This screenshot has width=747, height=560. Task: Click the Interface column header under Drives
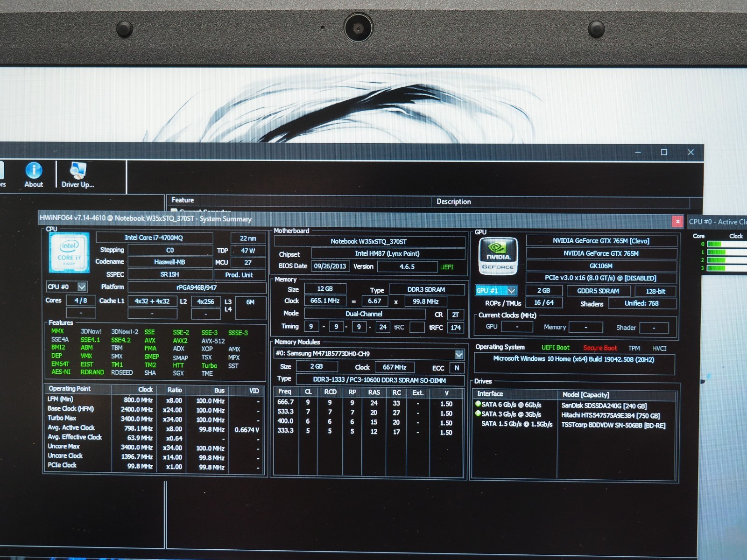point(515,394)
